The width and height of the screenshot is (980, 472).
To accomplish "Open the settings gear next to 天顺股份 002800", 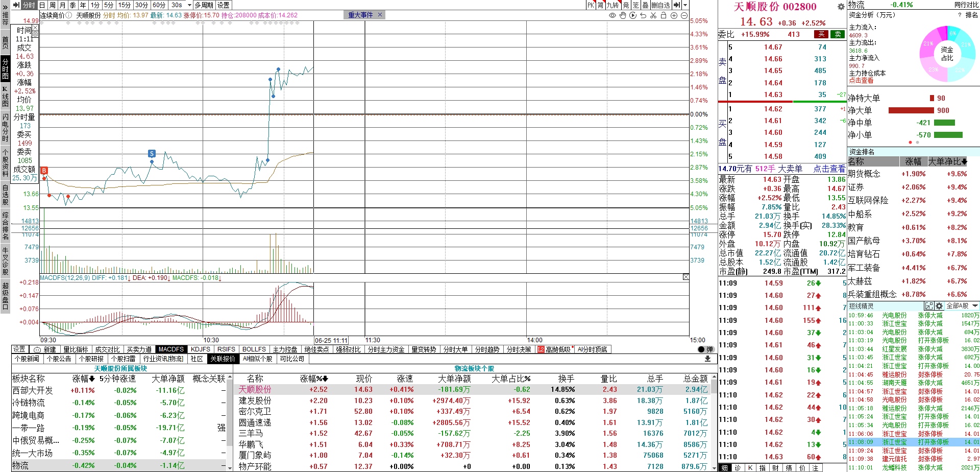I will point(841,7).
